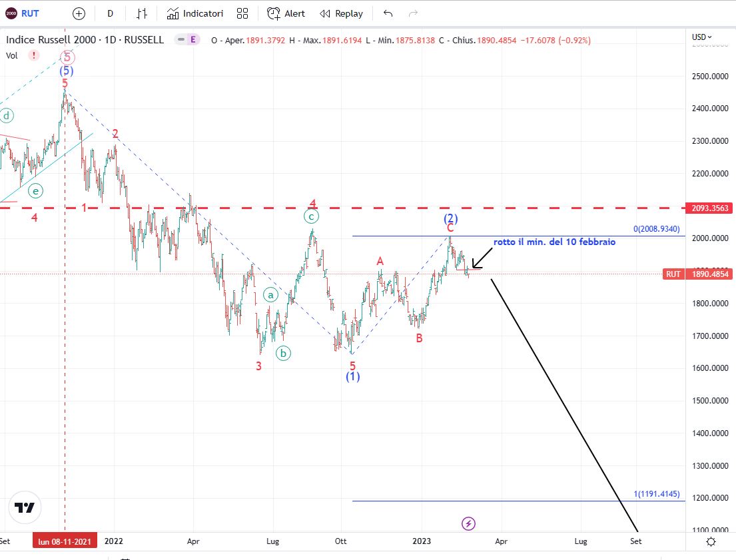This screenshot has height=560, width=736.
Task: Click the purple lightning event marker
Action: [x=468, y=523]
